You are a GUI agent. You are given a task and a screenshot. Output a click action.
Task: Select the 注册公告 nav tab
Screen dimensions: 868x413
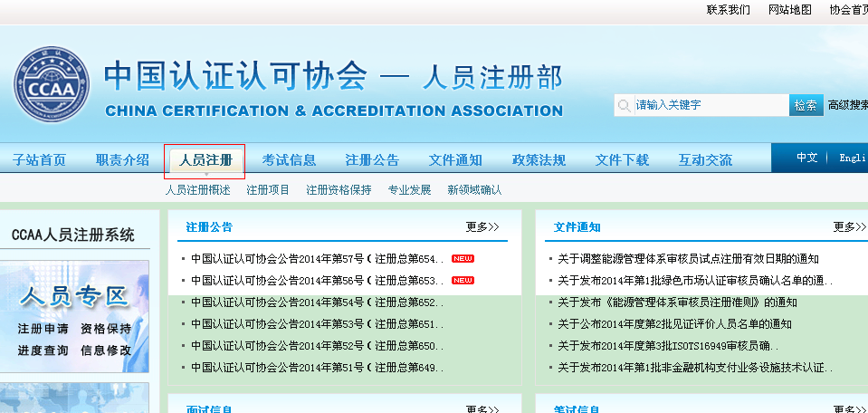pyautogui.click(x=372, y=160)
